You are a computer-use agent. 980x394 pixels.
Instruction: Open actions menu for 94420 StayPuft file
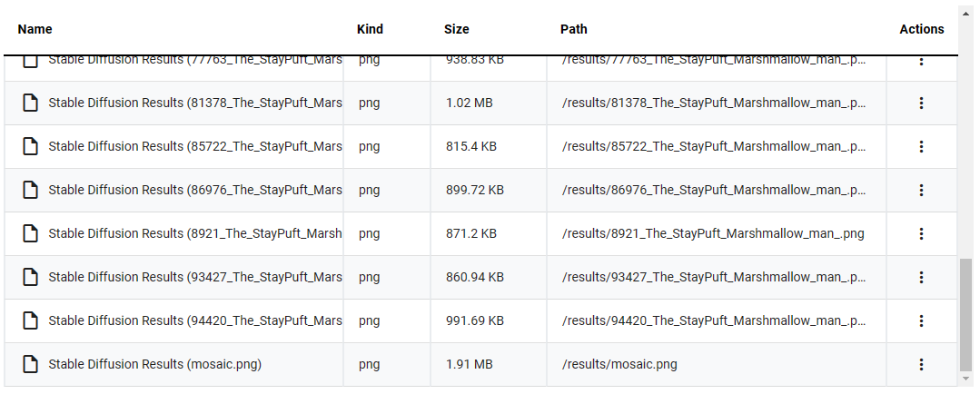tap(921, 321)
